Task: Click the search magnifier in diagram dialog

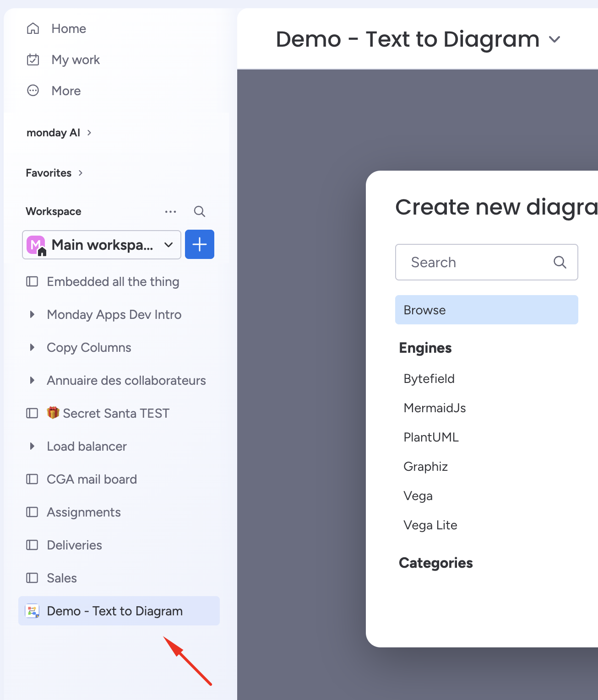Action: (560, 262)
